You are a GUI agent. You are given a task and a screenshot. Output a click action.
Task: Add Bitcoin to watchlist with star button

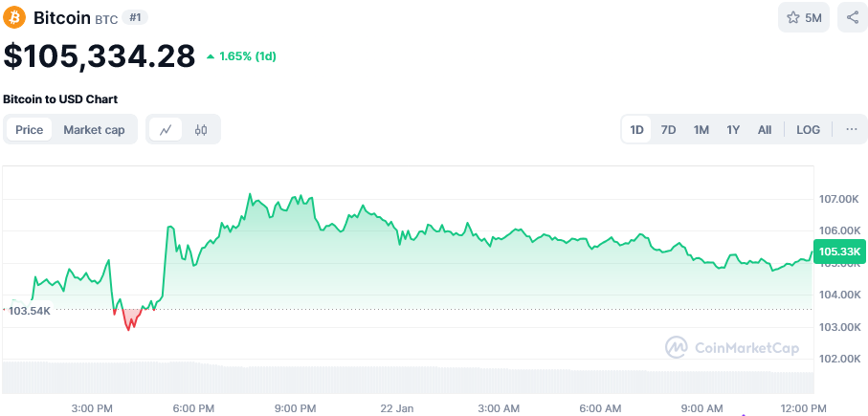pyautogui.click(x=804, y=18)
